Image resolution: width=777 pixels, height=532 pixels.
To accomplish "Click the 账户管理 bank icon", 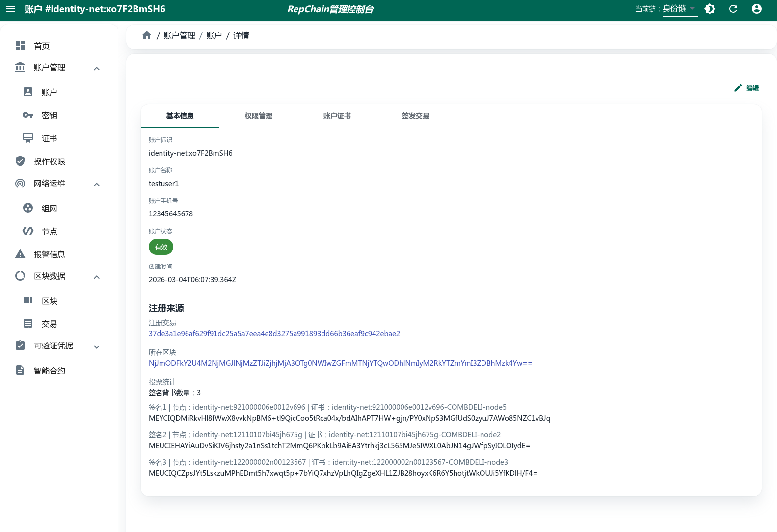I will 20,67.
